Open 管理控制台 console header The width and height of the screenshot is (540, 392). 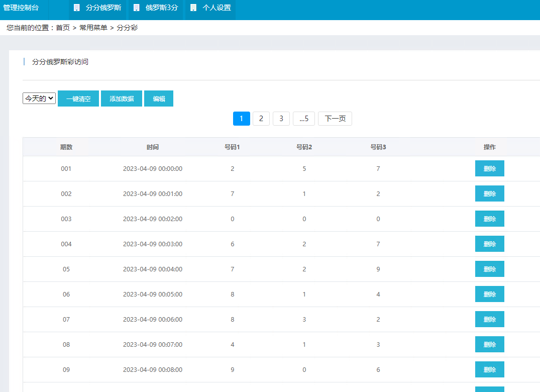click(x=21, y=8)
